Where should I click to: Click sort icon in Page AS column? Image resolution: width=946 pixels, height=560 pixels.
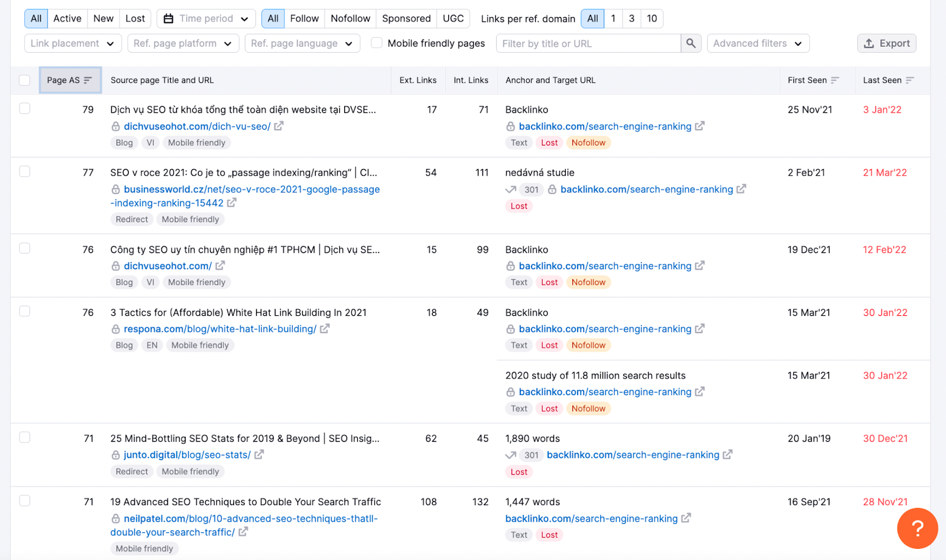[x=88, y=80]
